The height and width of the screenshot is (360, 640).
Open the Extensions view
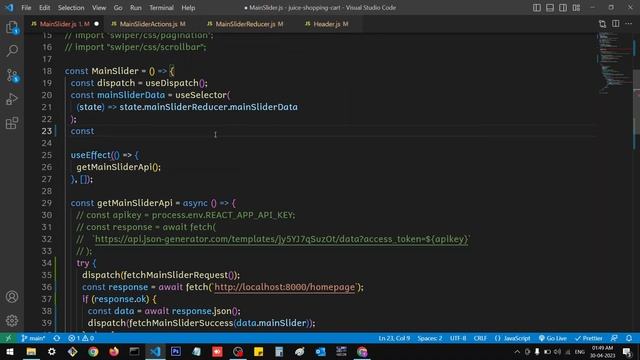[12, 123]
